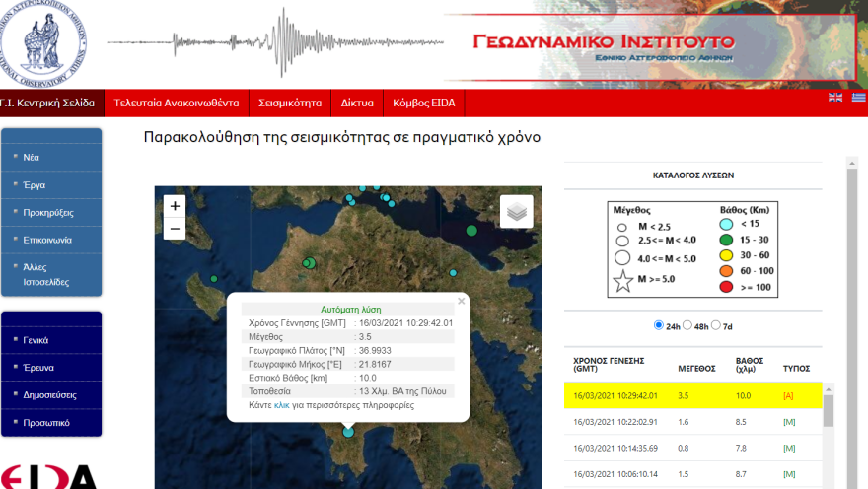Open the Κόμβος EIDA menu
The height and width of the screenshot is (489, 868).
click(424, 103)
